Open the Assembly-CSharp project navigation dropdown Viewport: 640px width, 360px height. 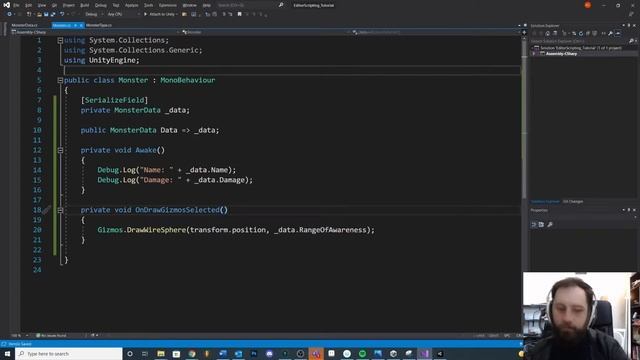[x=96, y=32]
